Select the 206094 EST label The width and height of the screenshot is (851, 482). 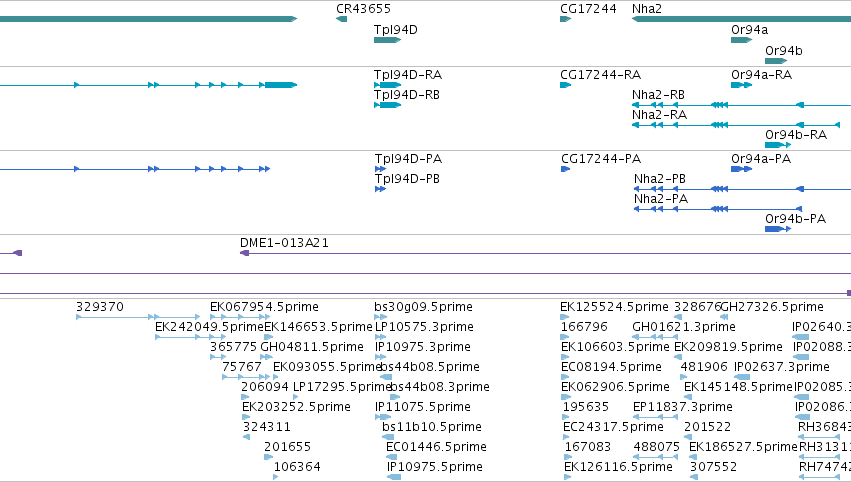pyautogui.click(x=265, y=388)
